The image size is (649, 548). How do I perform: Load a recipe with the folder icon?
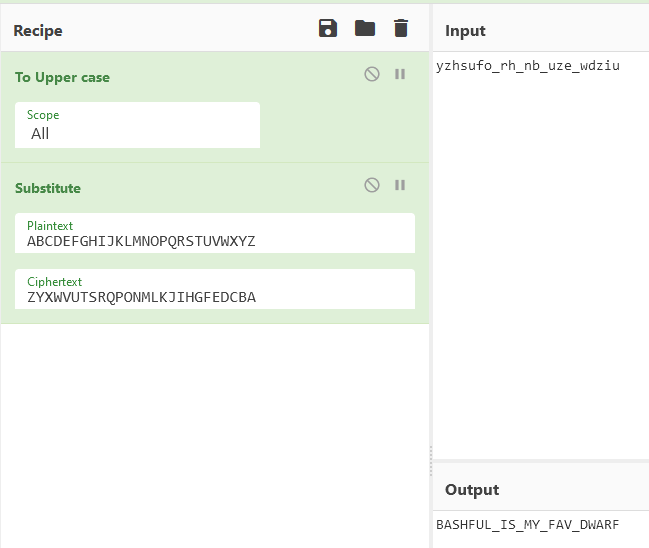[x=365, y=28]
